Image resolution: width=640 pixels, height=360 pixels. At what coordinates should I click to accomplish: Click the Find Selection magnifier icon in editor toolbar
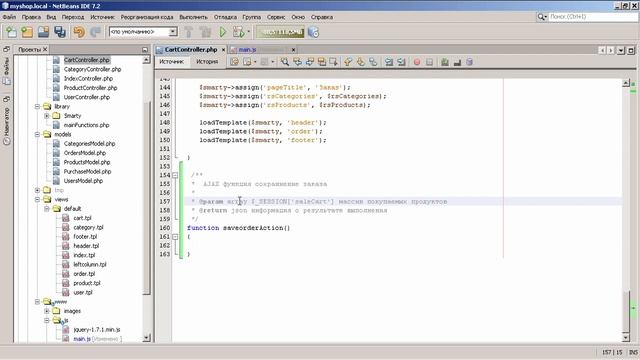point(285,62)
